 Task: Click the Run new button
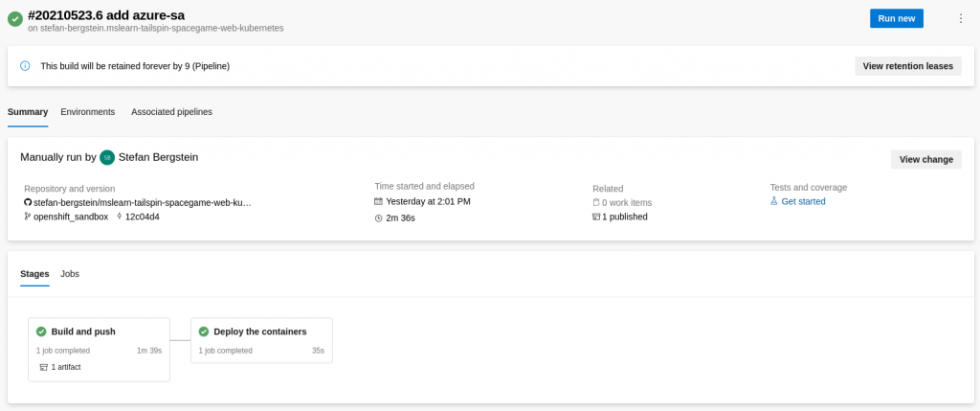pyautogui.click(x=896, y=19)
